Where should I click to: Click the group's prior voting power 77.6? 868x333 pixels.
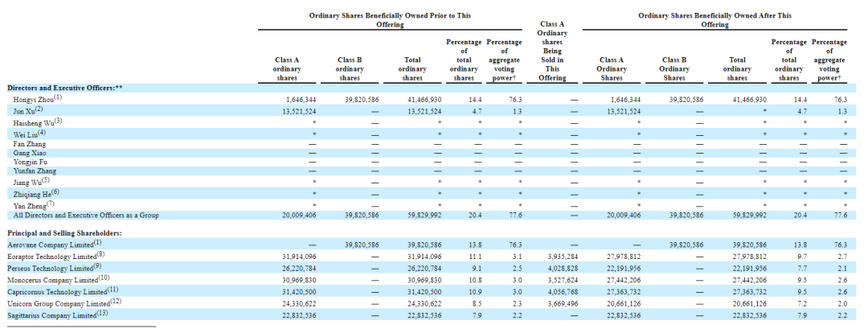pos(517,216)
